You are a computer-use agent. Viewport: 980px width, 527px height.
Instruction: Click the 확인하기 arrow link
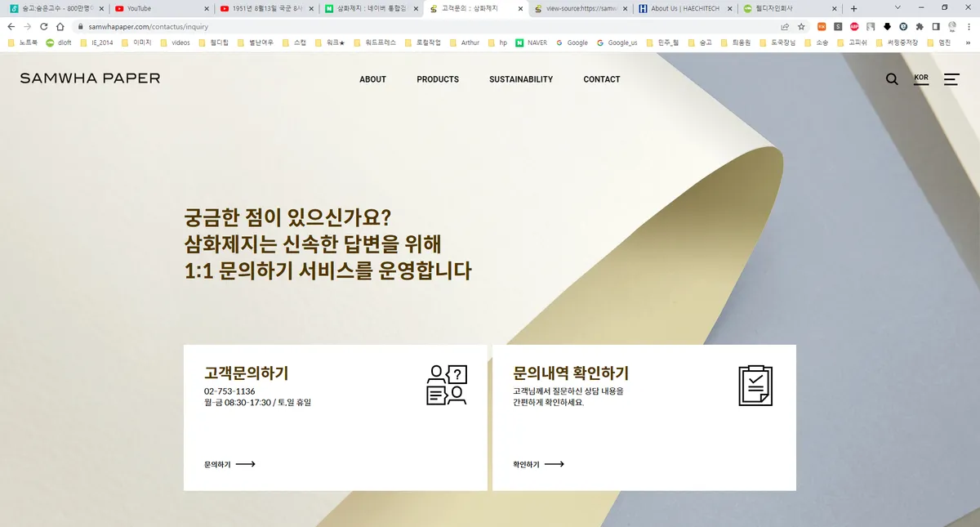pos(538,464)
